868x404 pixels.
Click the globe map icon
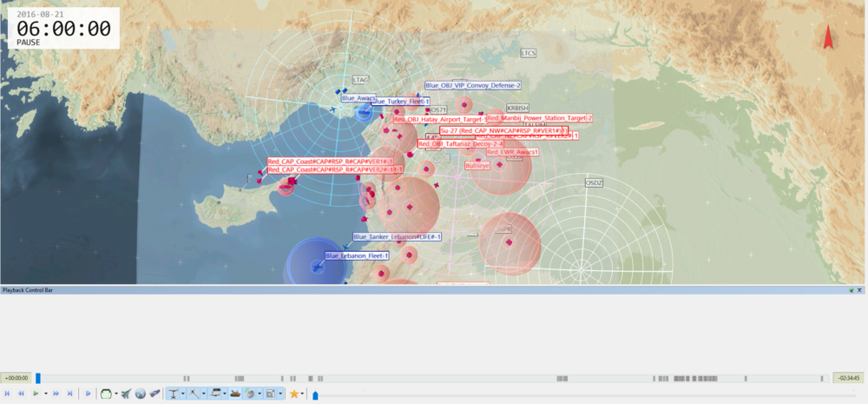click(x=141, y=394)
